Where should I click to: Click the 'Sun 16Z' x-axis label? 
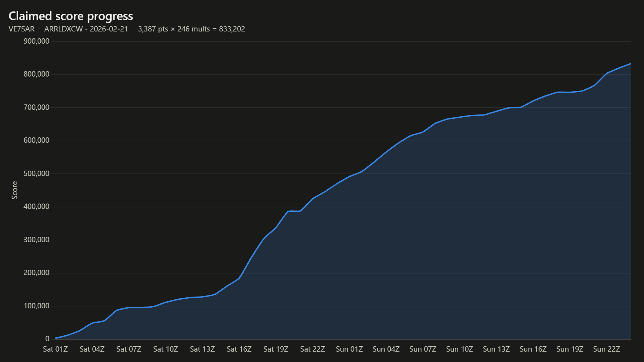pos(533,349)
